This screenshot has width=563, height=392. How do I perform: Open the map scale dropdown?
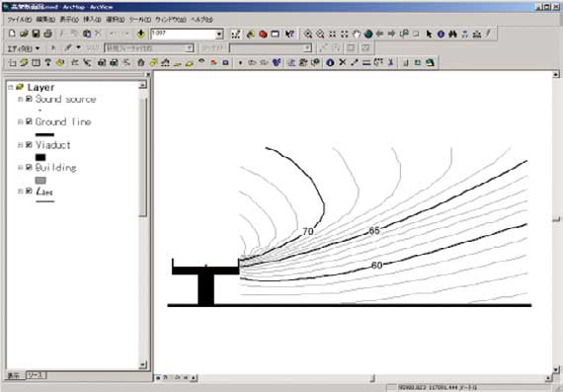click(219, 35)
